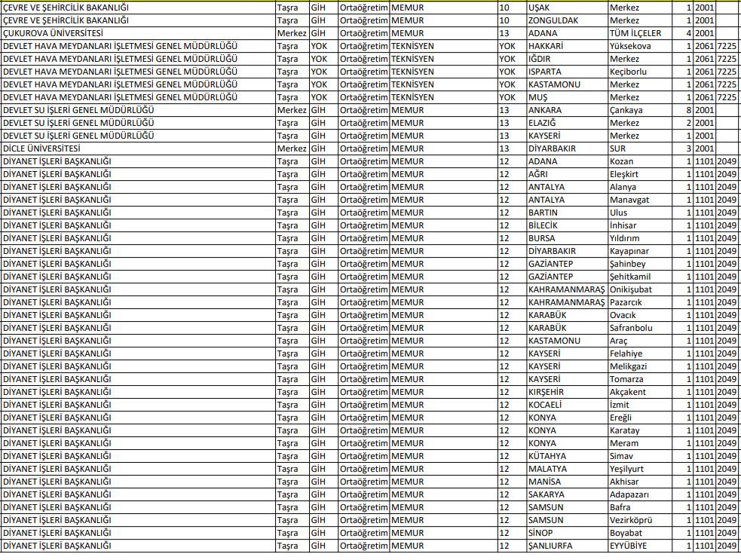The height and width of the screenshot is (560, 741).
Task: Click the Safranbolu district cell
Action: pyautogui.click(x=640, y=328)
